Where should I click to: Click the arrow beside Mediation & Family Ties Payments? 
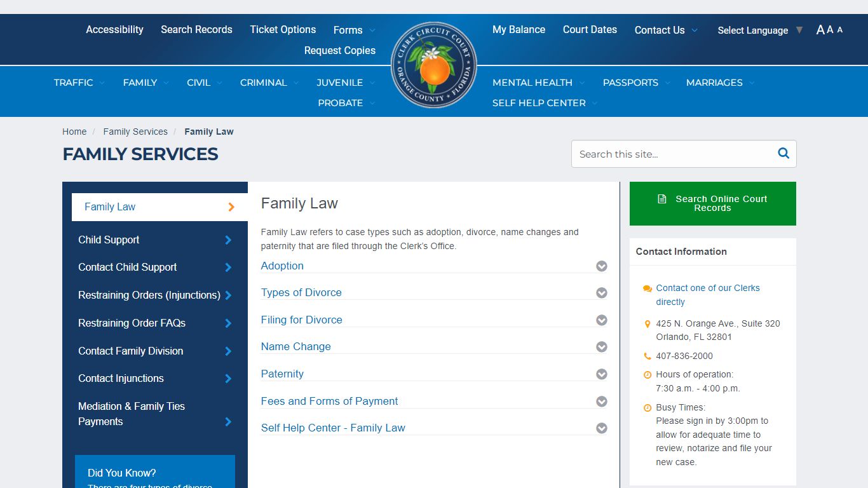pos(228,422)
